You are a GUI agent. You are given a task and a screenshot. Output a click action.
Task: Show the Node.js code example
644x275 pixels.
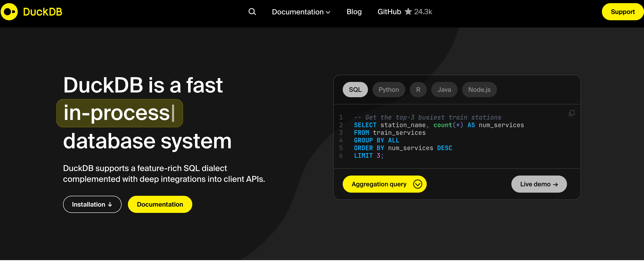click(x=479, y=90)
